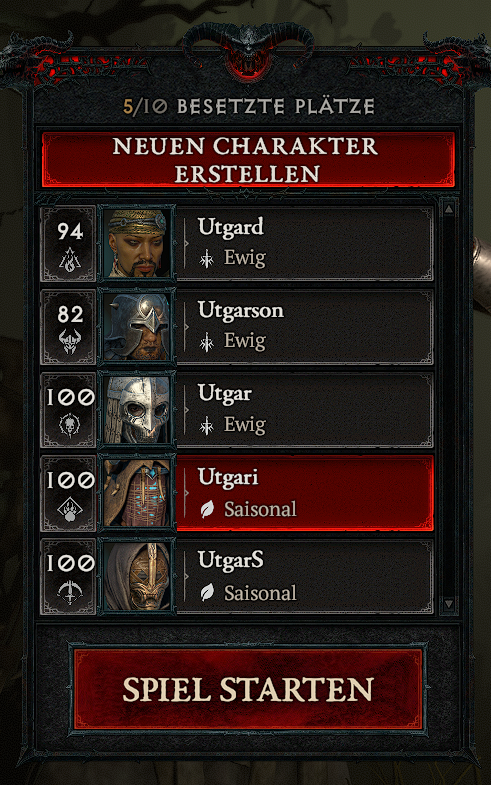Click the Necromancer skull icon for Utgar

[70, 426]
